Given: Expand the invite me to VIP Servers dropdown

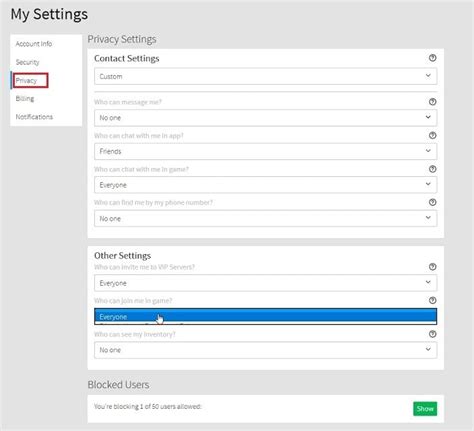Looking at the screenshot, I should point(265,283).
